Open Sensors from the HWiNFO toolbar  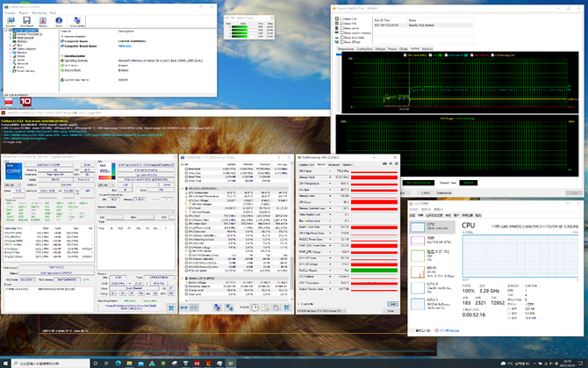(43, 21)
